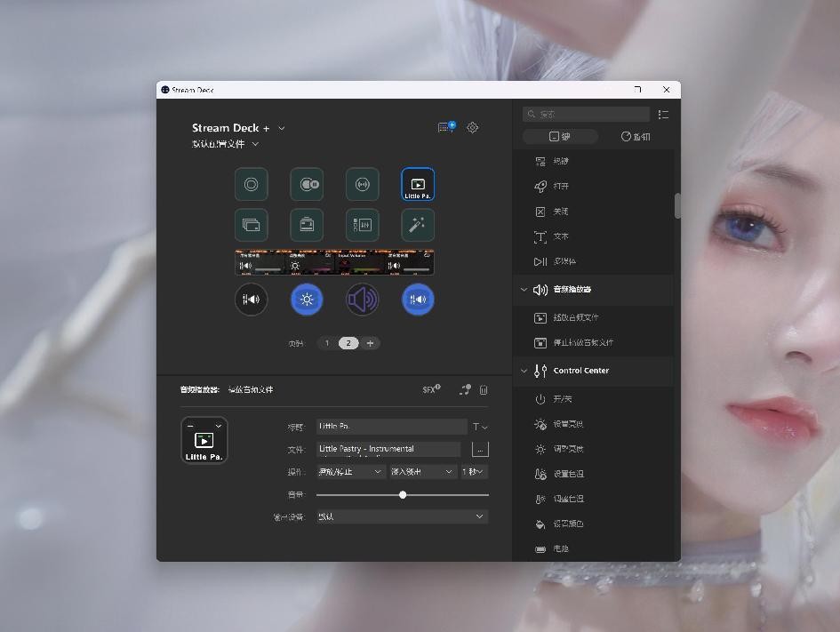Toggle the action list view icon beside search
This screenshot has height=632, width=840.
[663, 115]
